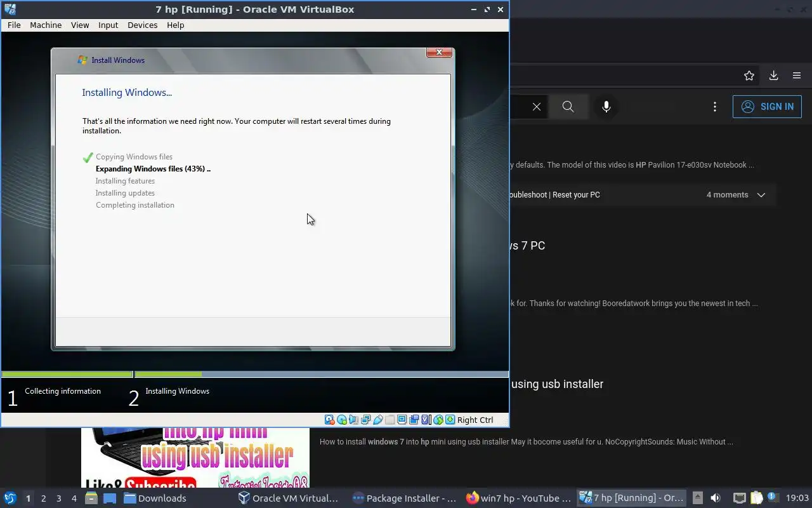
Task: Click the recording status icon
Action: tap(414, 420)
